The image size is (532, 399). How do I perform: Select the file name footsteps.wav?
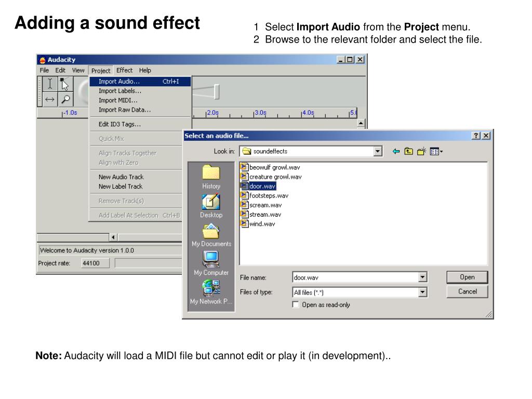269,195
